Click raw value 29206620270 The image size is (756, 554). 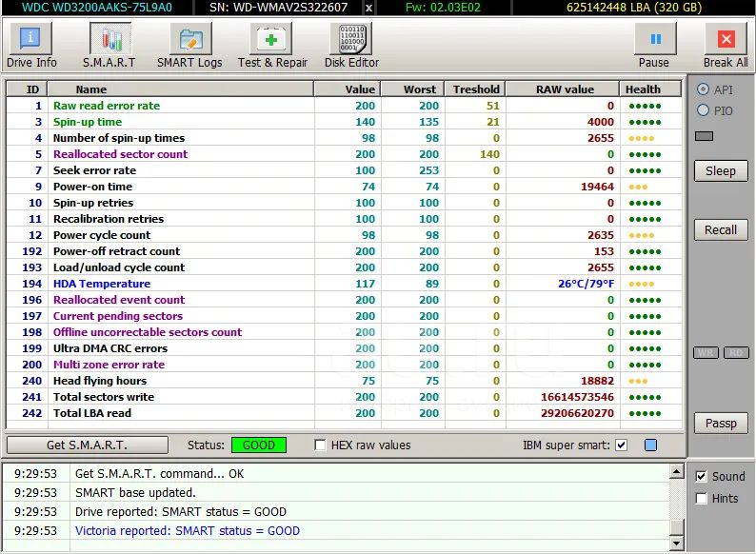(577, 413)
